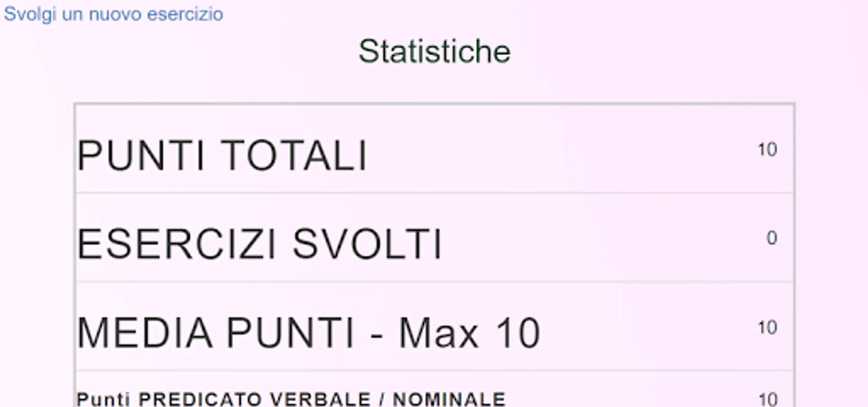
Task: Click the MEDIA PUNTI row value 10
Action: (767, 327)
